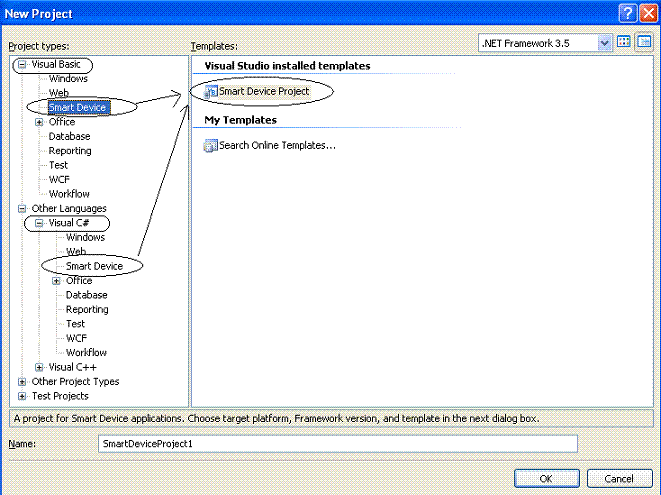Select Windows under Visual Basic

tap(68, 79)
